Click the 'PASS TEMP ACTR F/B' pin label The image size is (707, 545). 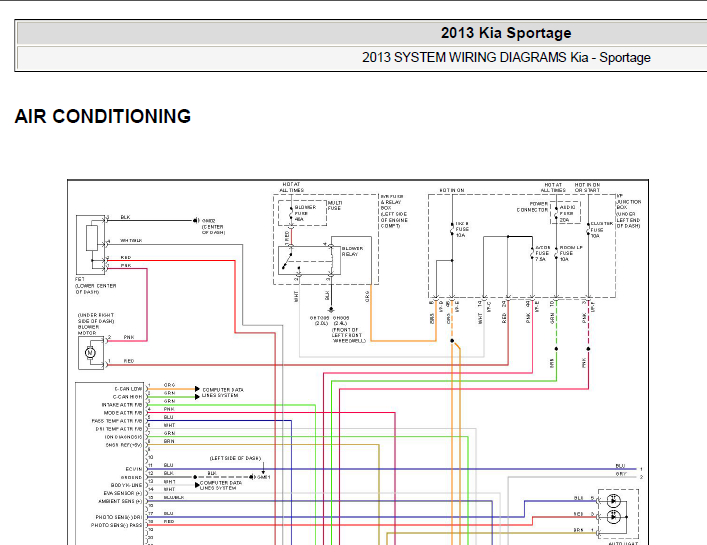(x=117, y=421)
